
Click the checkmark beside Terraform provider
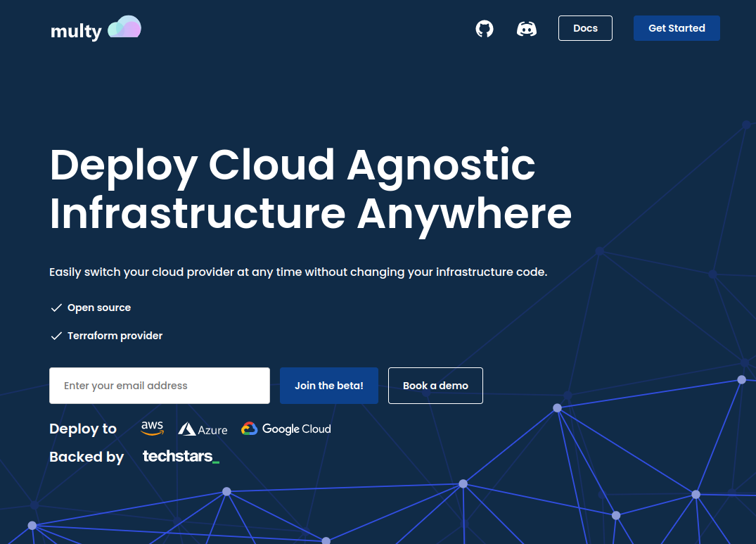click(56, 336)
